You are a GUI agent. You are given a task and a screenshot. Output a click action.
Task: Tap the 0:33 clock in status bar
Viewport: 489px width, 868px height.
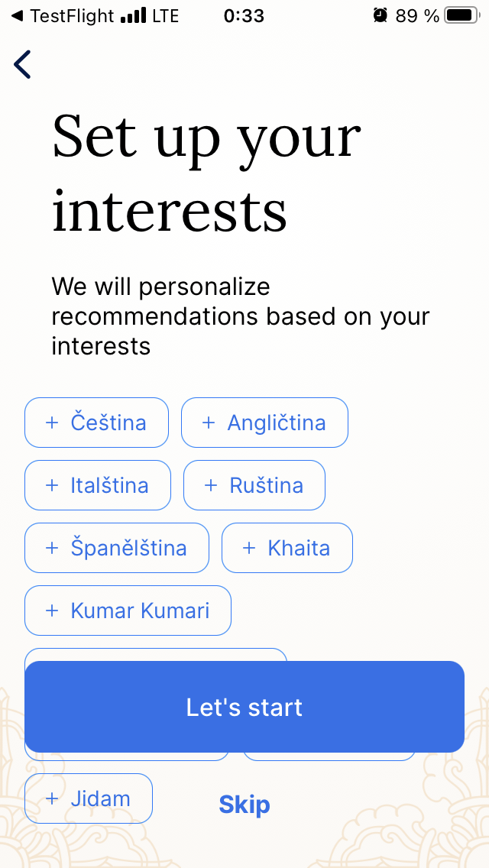coord(244,15)
